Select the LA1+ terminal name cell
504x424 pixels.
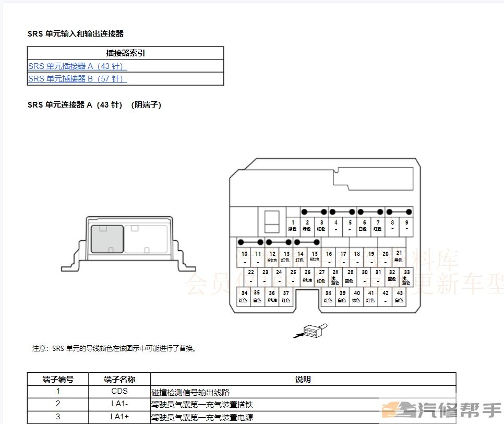pyautogui.click(x=119, y=417)
